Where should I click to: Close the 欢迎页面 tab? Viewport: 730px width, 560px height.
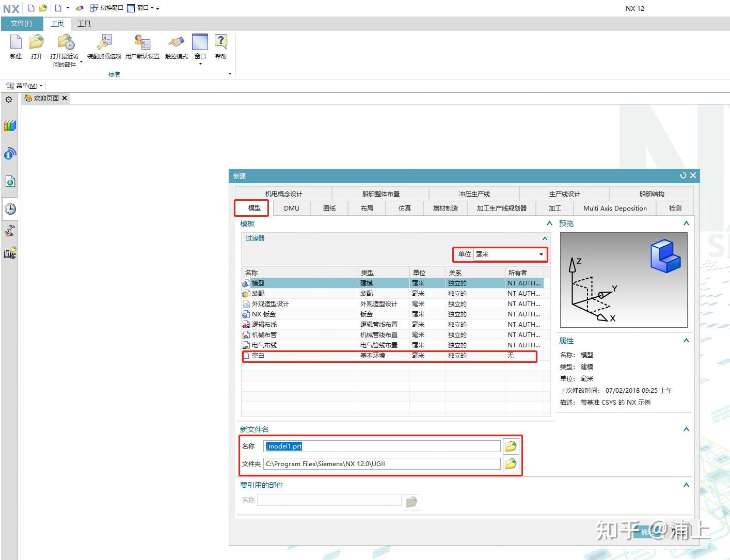65,98
